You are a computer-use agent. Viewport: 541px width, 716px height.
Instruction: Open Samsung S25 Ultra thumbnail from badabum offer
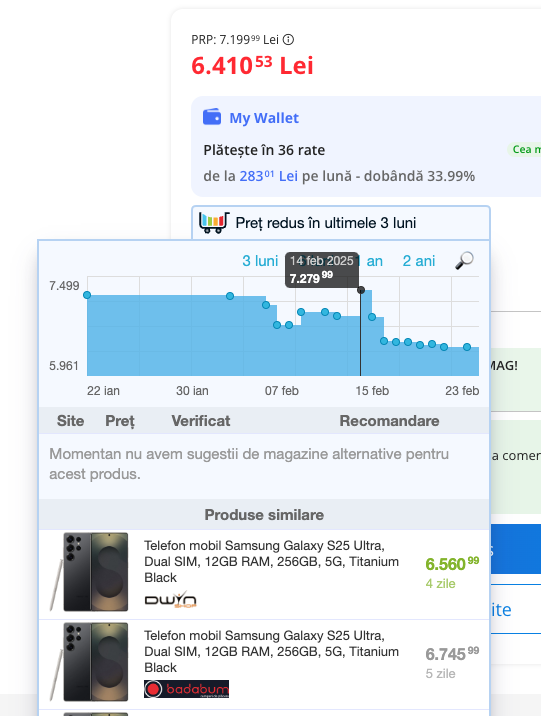pos(89,662)
